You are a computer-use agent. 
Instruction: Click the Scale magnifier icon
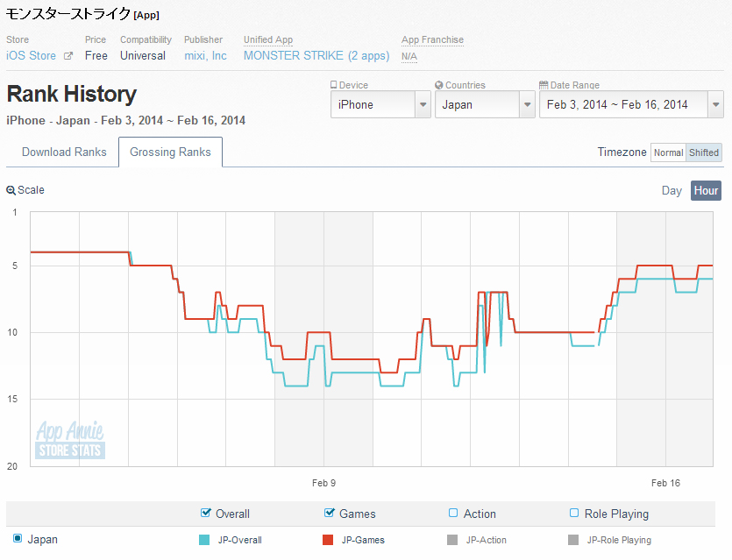point(11,190)
